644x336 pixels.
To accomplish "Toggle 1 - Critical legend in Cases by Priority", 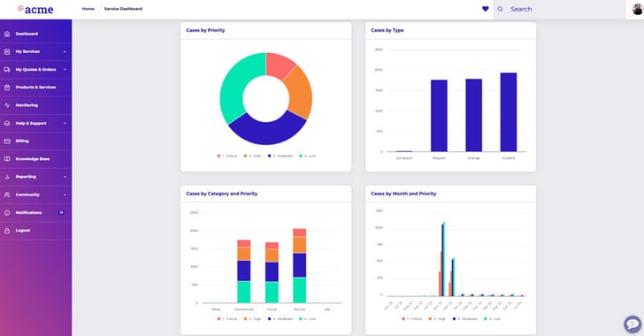I will coord(227,157).
